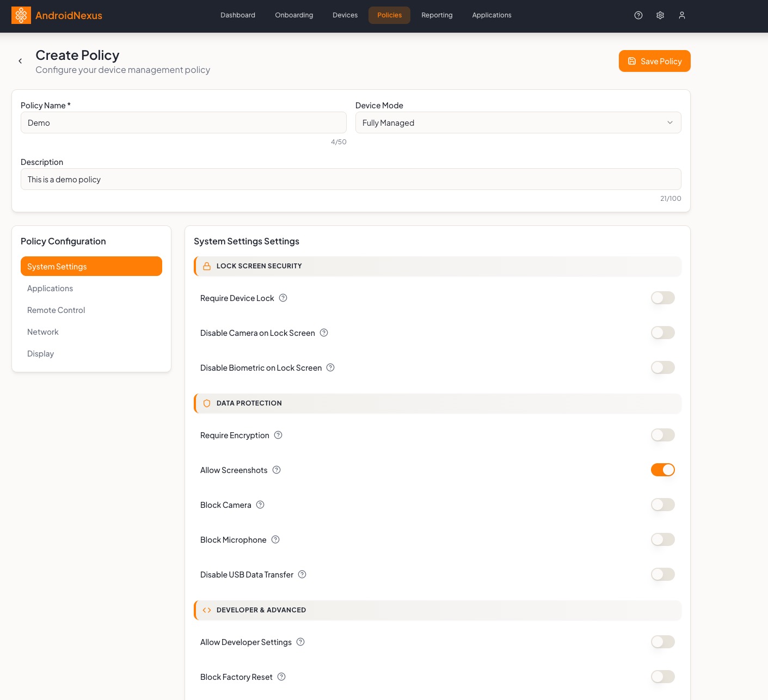The width and height of the screenshot is (768, 700).
Task: Click the Lock Screen Security lock icon
Action: 207,266
